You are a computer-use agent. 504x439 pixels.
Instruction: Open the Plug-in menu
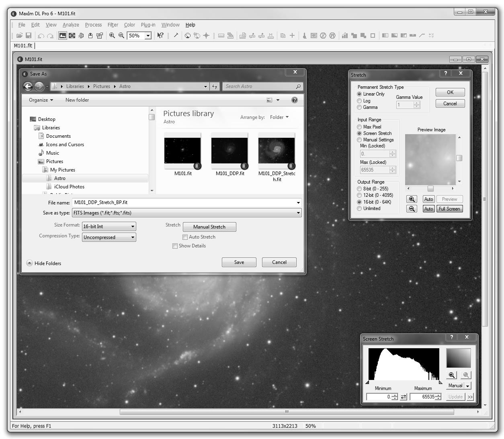pos(148,25)
